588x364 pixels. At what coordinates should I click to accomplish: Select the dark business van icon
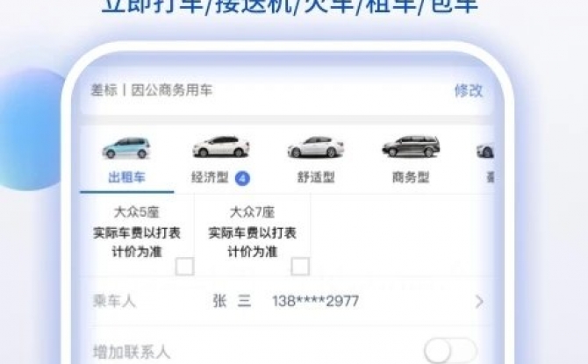[x=411, y=146]
